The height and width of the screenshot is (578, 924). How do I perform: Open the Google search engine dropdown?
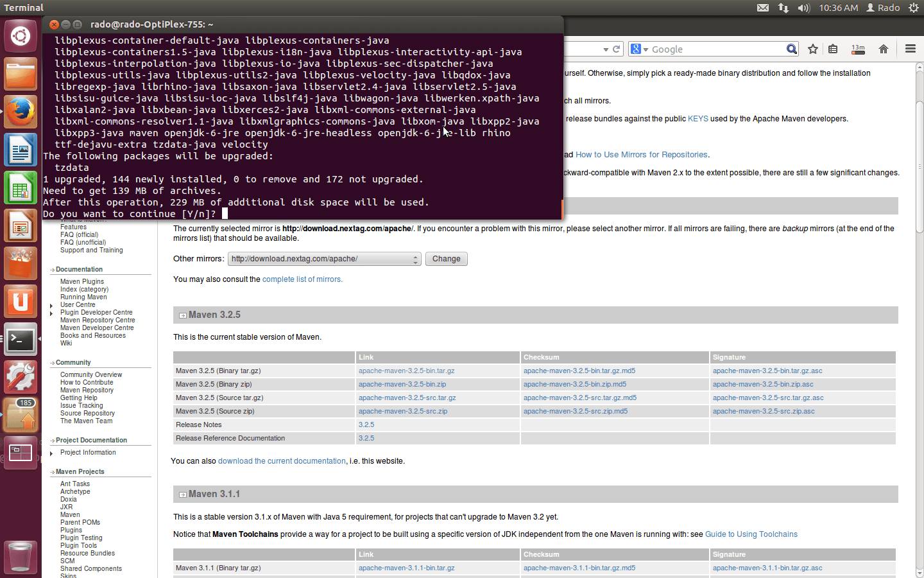(x=640, y=49)
